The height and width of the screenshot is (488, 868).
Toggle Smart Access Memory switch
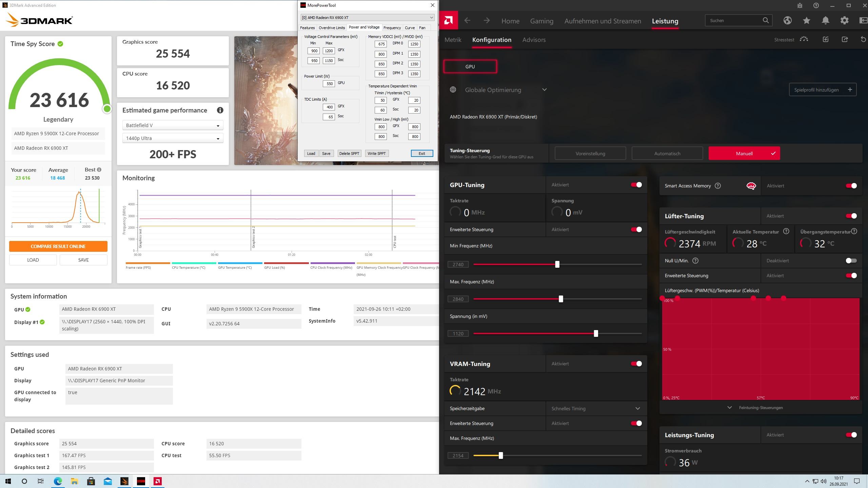851,186
